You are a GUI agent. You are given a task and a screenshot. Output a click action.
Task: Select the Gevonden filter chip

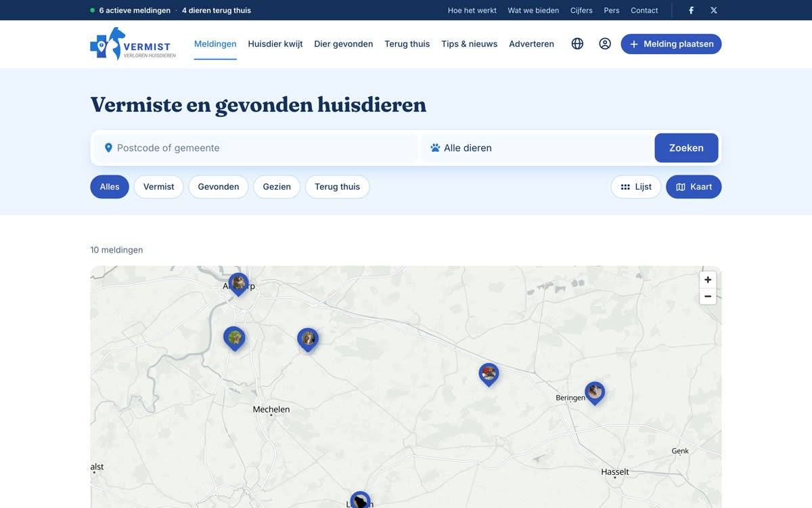[x=219, y=187]
